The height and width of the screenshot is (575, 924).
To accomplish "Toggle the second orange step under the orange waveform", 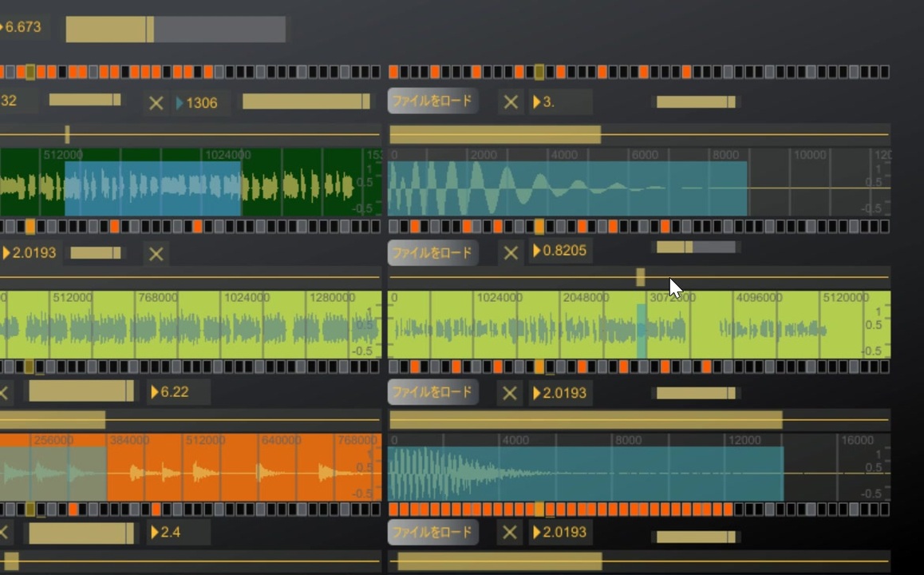I will [x=156, y=509].
